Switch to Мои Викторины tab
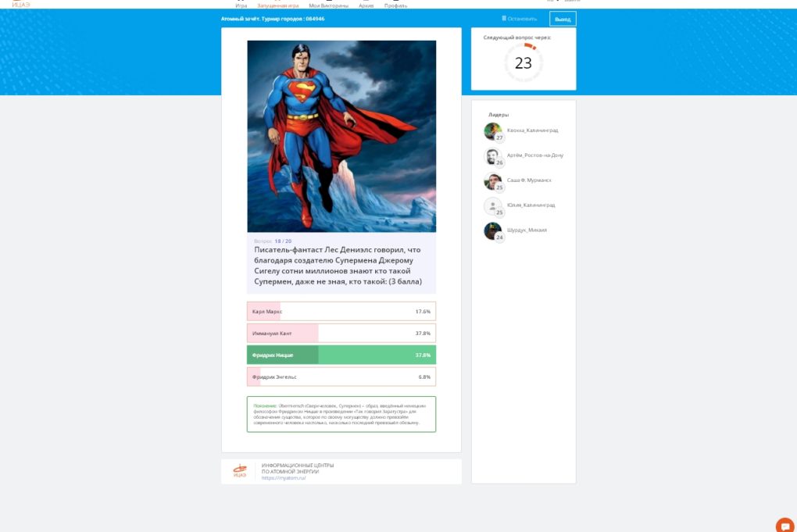Viewport: 797px width, 532px height. [x=328, y=5]
